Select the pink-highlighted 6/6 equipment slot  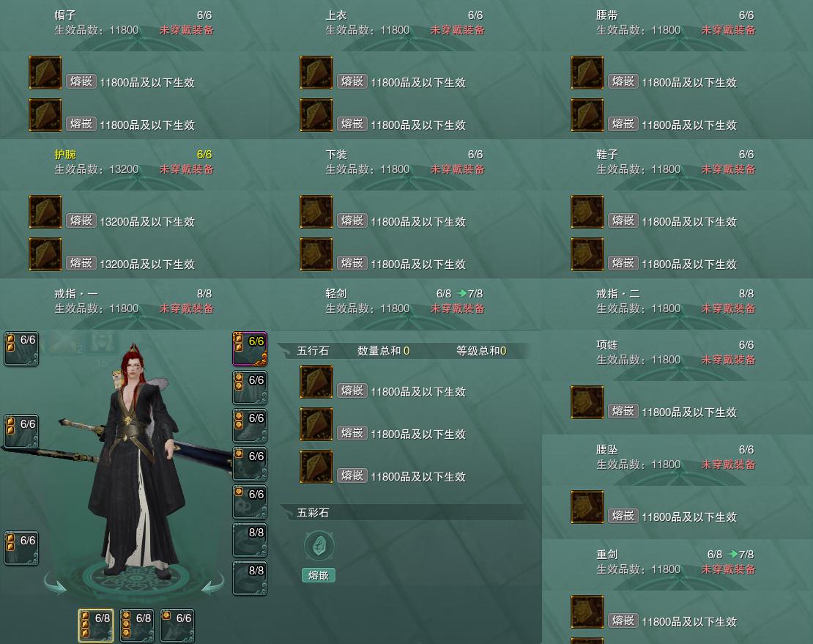tap(250, 349)
